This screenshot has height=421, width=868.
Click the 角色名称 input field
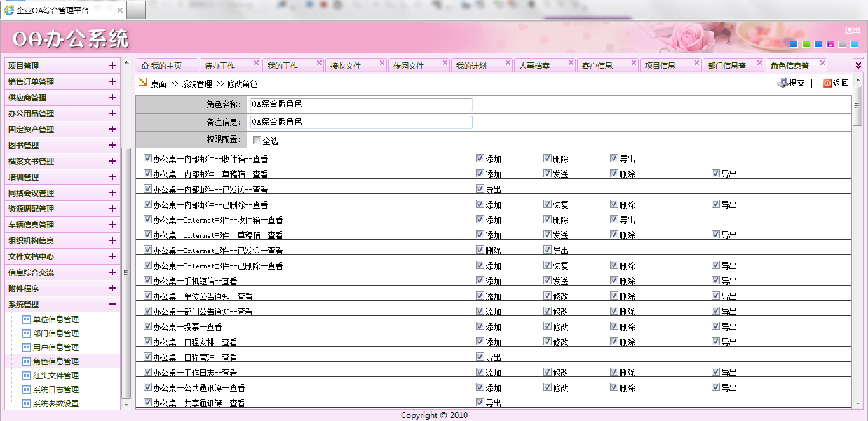click(361, 104)
